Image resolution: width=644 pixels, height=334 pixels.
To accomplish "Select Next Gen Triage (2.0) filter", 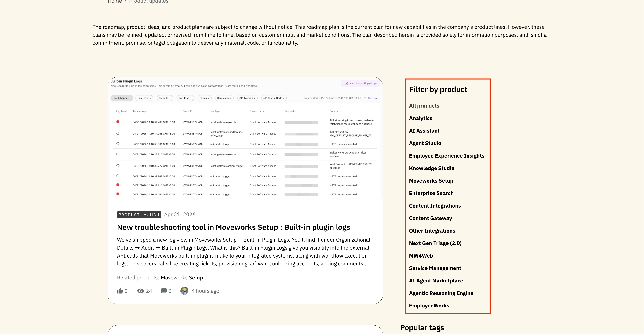I will click(435, 243).
